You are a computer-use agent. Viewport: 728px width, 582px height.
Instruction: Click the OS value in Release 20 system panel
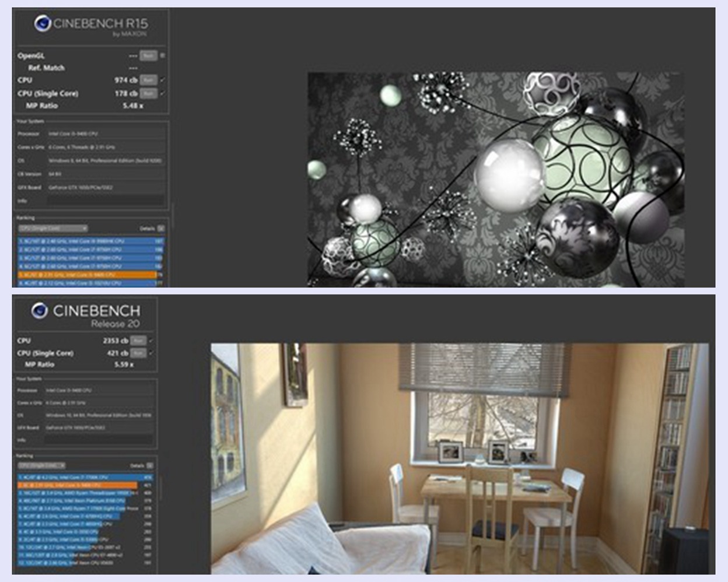[x=99, y=415]
